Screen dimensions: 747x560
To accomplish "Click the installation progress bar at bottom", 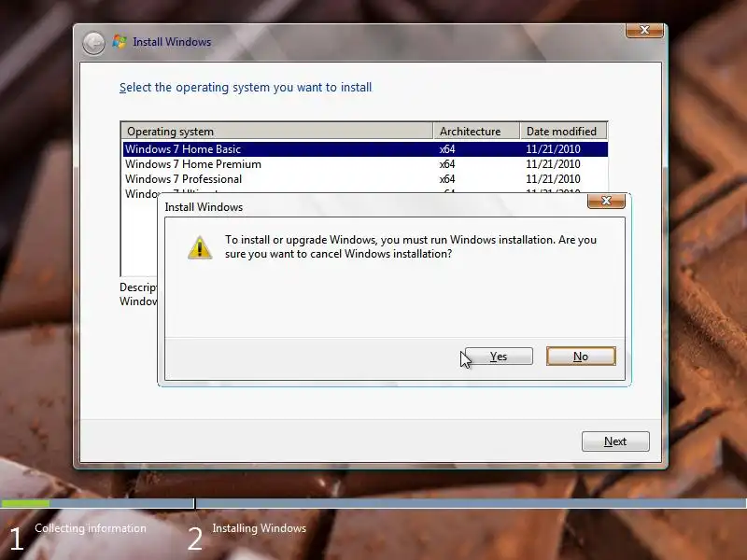I will (x=373, y=503).
